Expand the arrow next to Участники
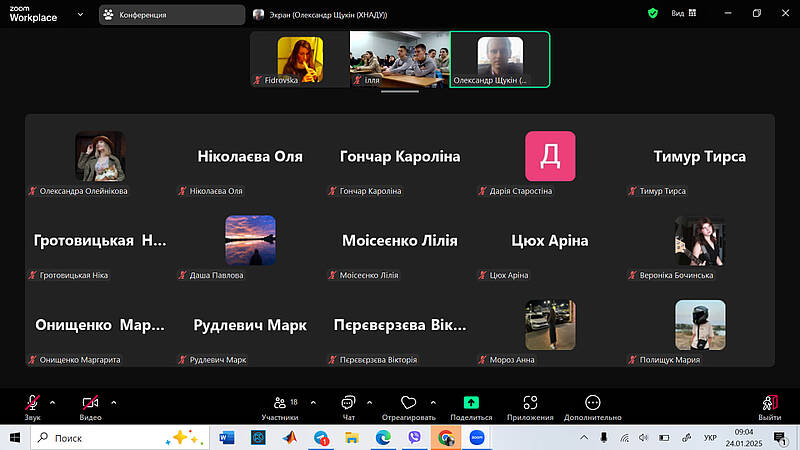 (313, 402)
